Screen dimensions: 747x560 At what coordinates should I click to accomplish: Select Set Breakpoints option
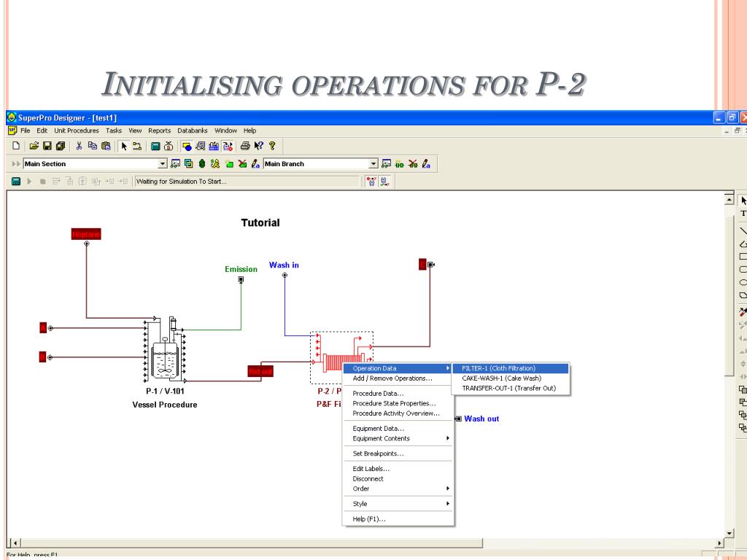[398, 454]
